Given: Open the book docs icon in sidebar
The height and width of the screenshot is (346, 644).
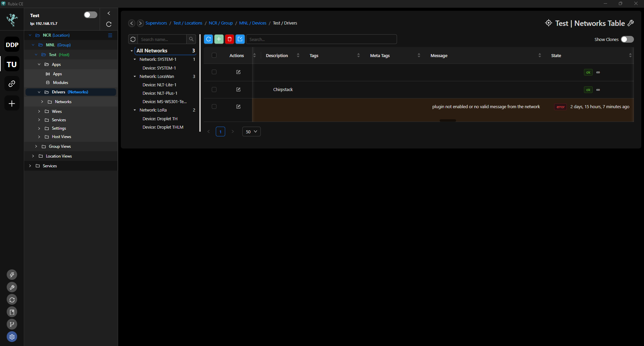Looking at the screenshot, I should tap(12, 312).
